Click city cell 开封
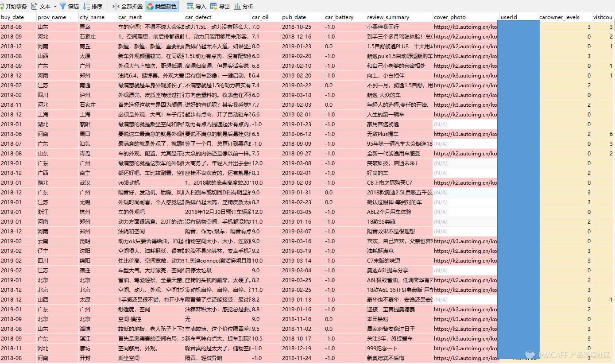 coord(98,358)
